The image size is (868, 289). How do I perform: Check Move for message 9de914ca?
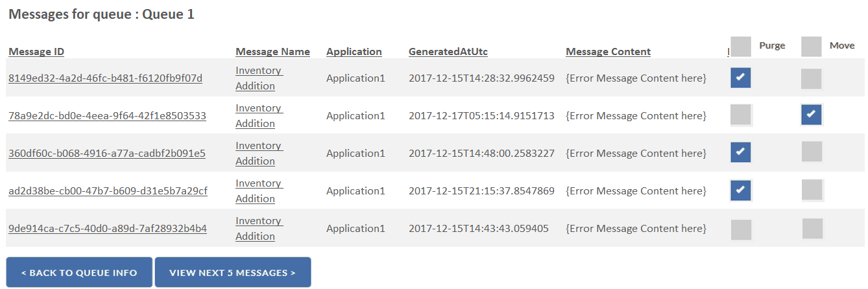tap(812, 229)
